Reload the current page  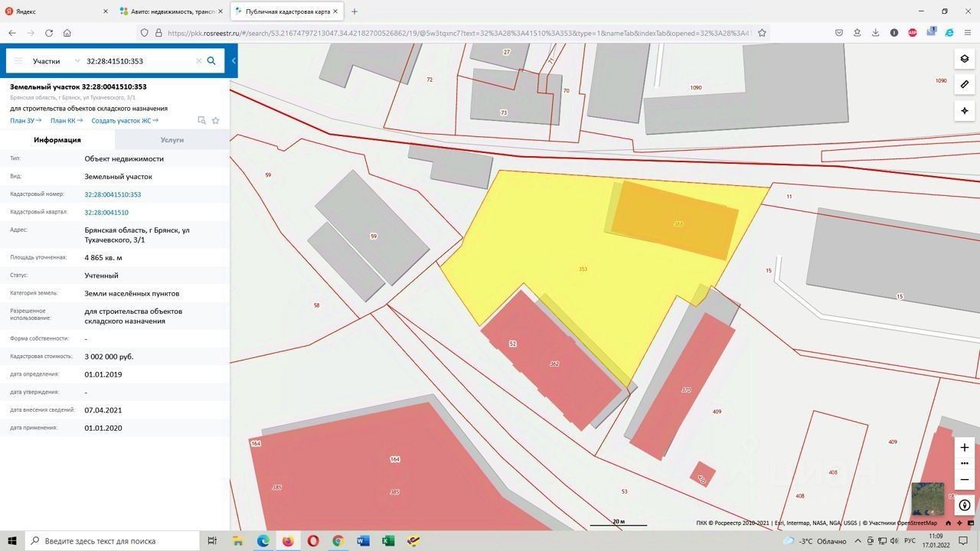click(49, 33)
